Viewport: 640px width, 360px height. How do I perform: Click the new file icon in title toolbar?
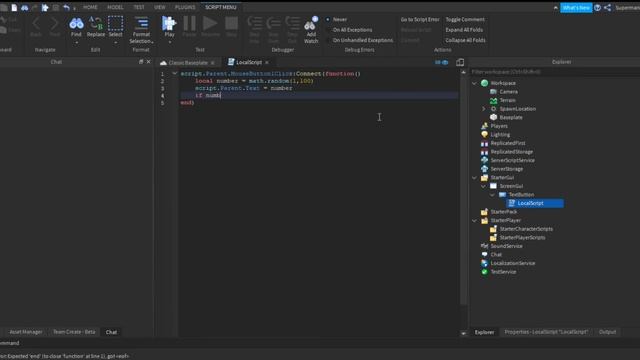point(14,7)
